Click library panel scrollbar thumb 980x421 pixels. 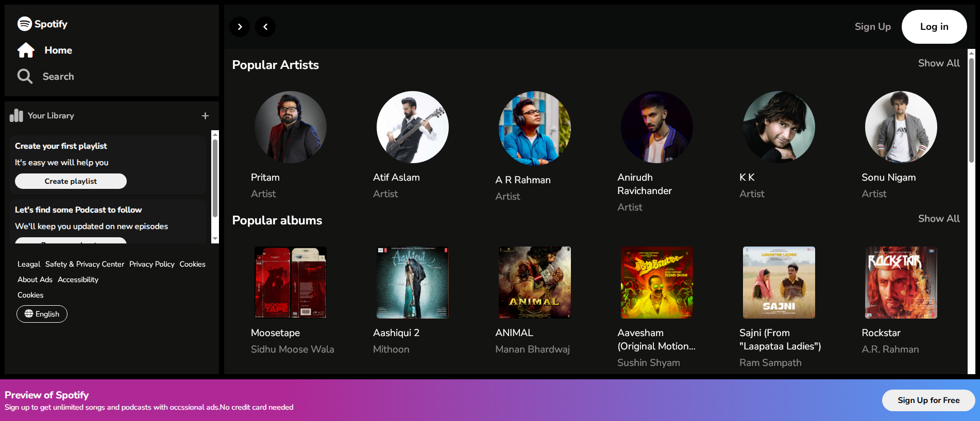point(215,179)
